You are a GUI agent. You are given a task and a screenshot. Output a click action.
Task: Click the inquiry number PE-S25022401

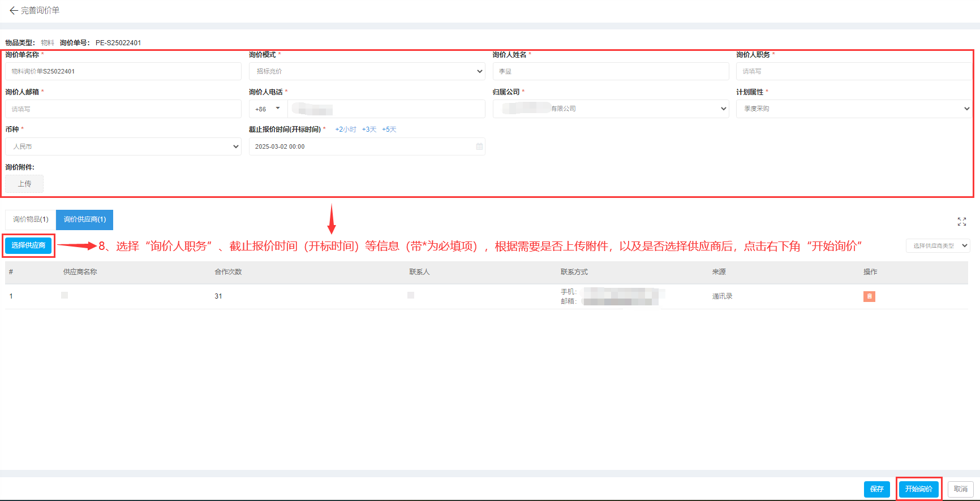(118, 43)
